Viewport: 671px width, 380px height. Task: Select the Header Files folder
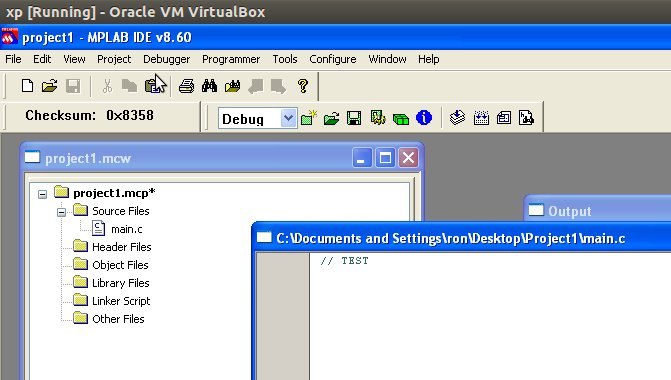coord(122,247)
